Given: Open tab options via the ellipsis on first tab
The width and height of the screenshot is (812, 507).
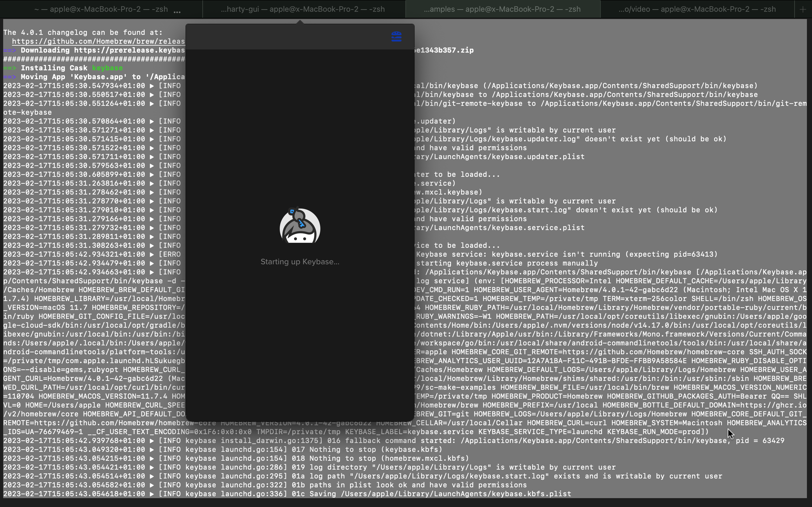Looking at the screenshot, I should click(177, 10).
